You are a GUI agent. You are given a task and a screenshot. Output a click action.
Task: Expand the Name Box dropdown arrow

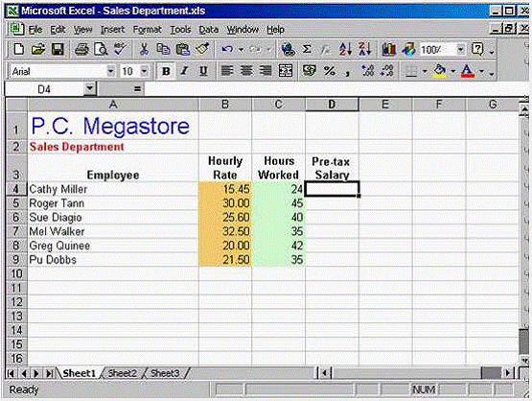click(x=89, y=89)
